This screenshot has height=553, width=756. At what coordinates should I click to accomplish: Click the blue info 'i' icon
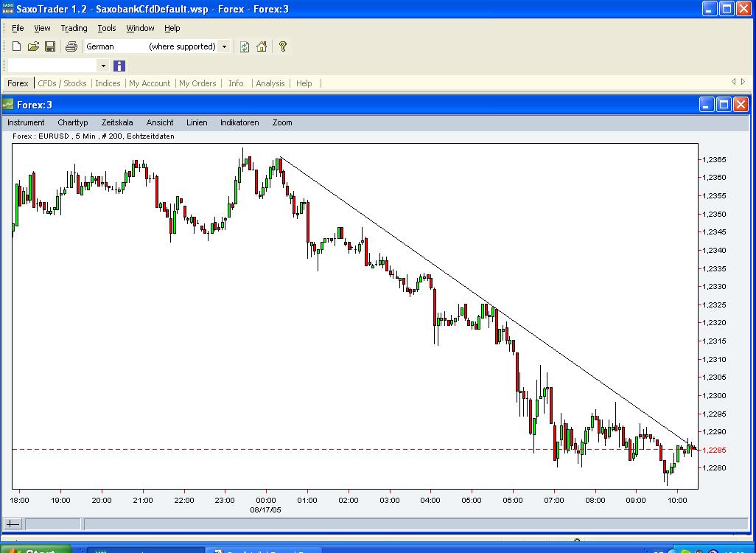[x=119, y=66]
